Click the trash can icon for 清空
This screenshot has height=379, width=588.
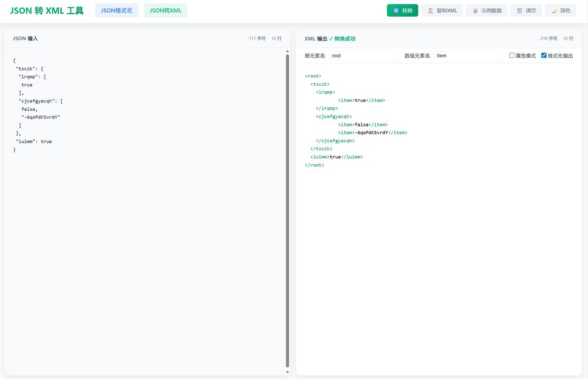pyautogui.click(x=519, y=11)
